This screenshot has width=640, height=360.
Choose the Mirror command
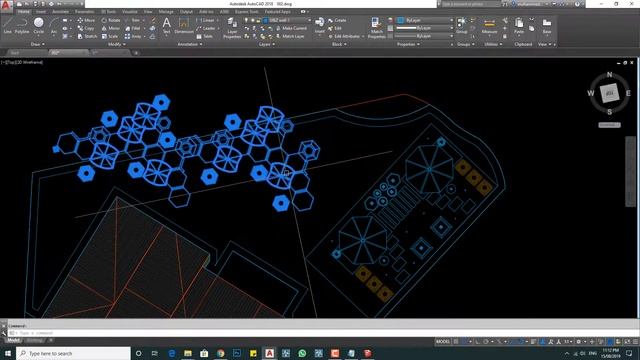click(x=111, y=28)
